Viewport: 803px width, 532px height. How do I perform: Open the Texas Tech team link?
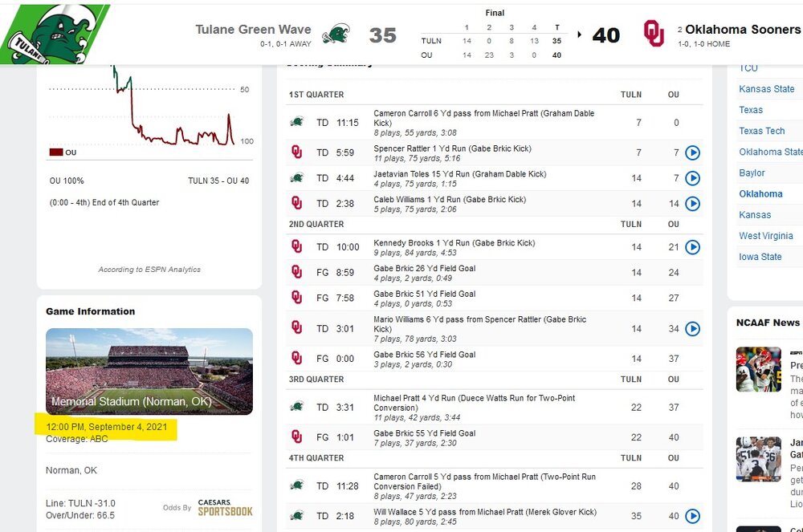pos(762,131)
